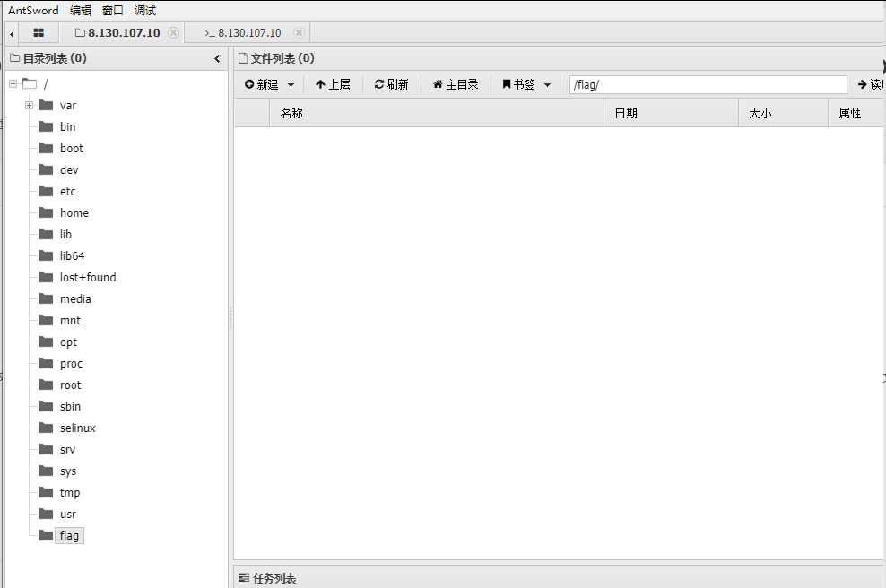
Task: Go up with the 上层 button
Action: 333,85
